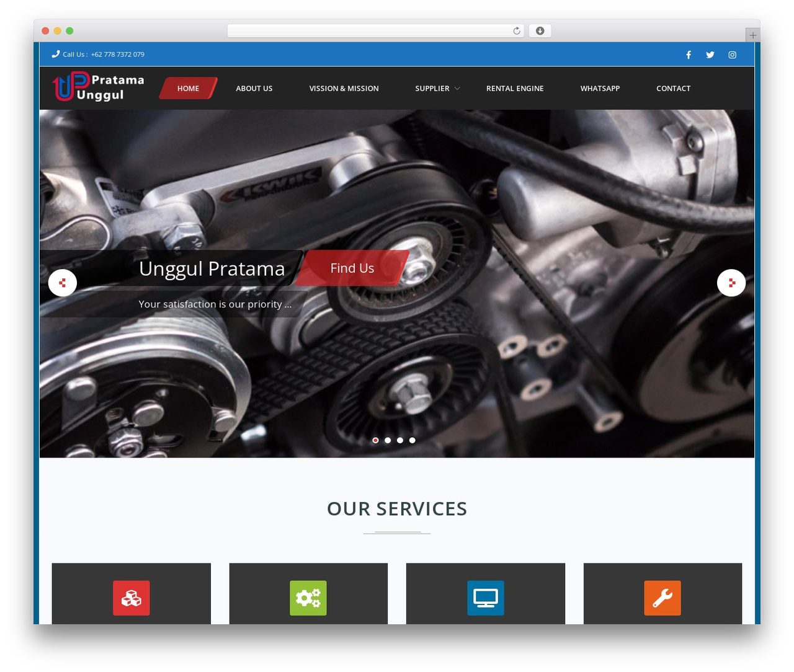Open the Facebook social icon
The height and width of the screenshot is (672, 794).
688,55
